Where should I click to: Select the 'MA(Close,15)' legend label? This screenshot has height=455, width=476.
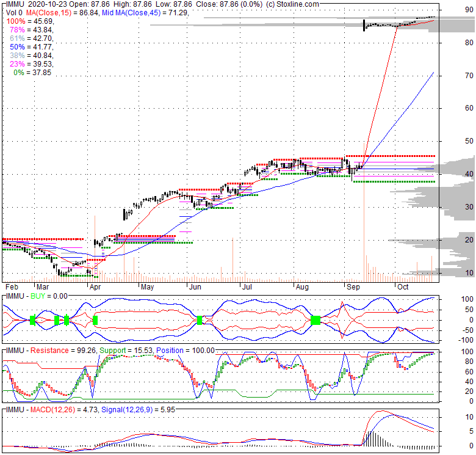[x=49, y=13]
